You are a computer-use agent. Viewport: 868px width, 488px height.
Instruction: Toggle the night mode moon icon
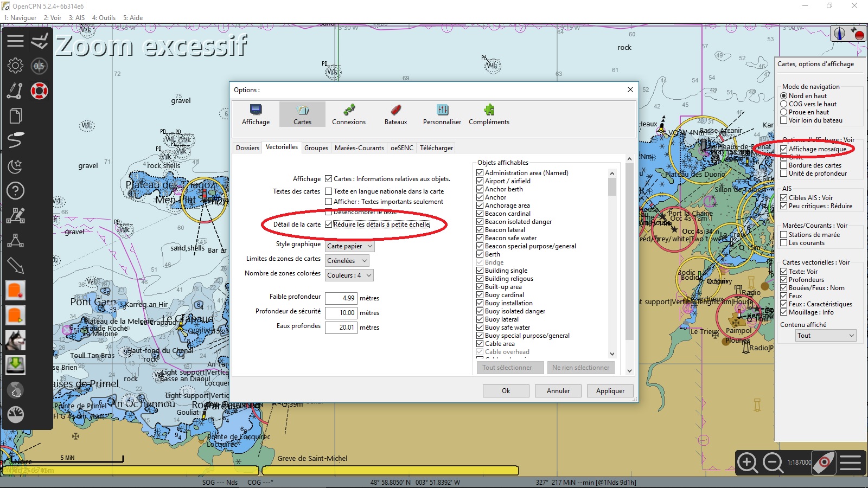15,166
